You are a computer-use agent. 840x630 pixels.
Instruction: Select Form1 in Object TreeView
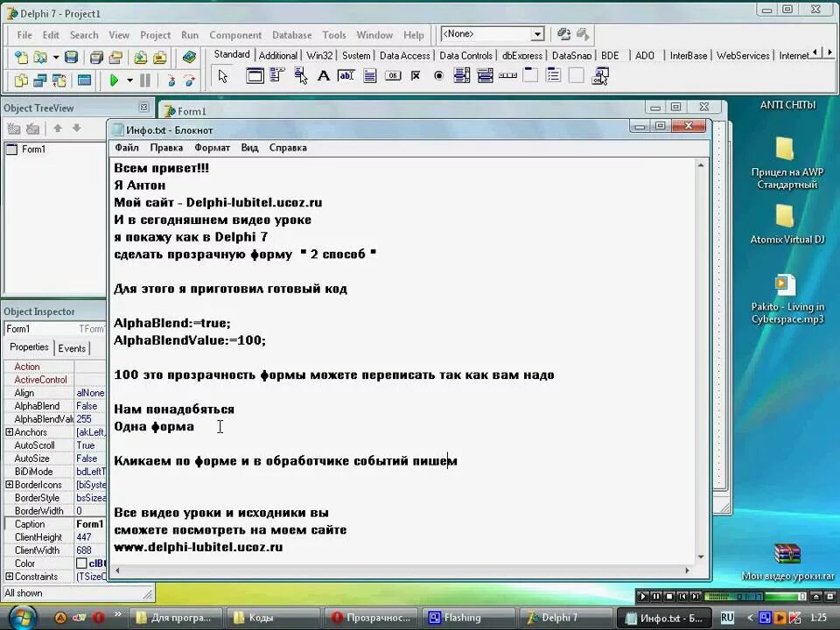point(33,149)
